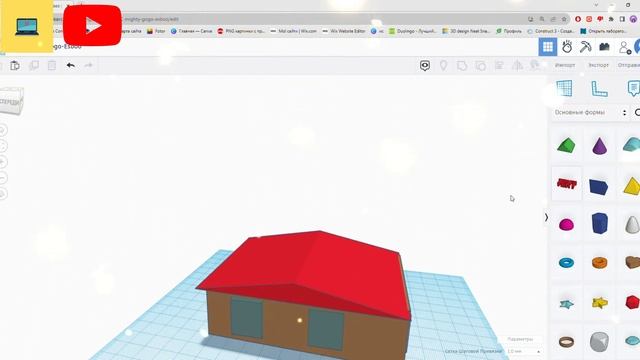Pick the dark blue wedge shape
The width and height of the screenshot is (640, 360).
click(x=599, y=187)
